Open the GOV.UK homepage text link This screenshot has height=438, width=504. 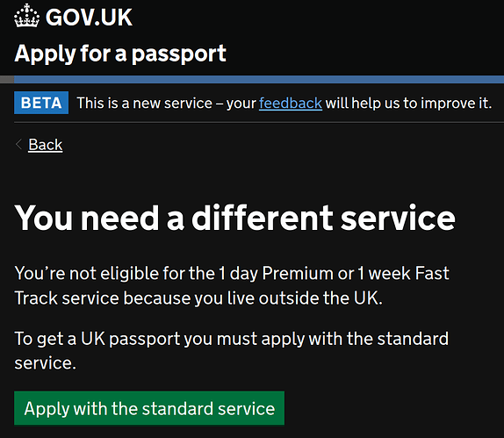tap(89, 17)
